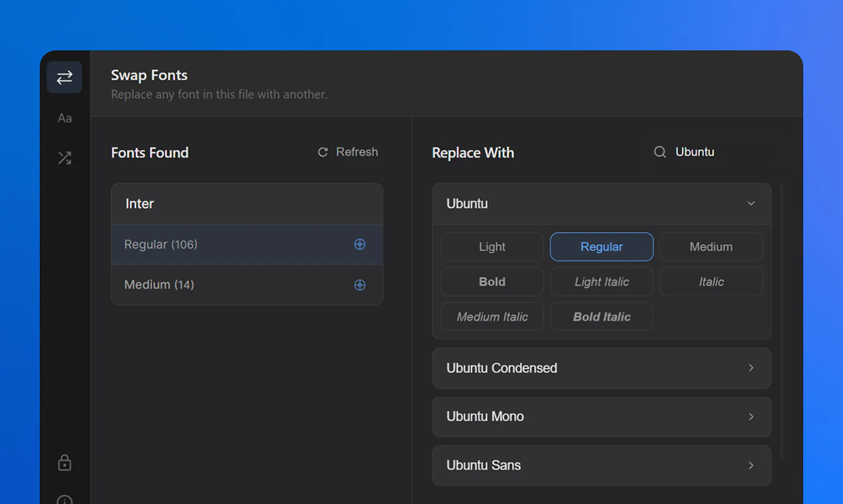Image resolution: width=843 pixels, height=504 pixels.
Task: Select the Regular (106) font row
Action: pyautogui.click(x=247, y=244)
